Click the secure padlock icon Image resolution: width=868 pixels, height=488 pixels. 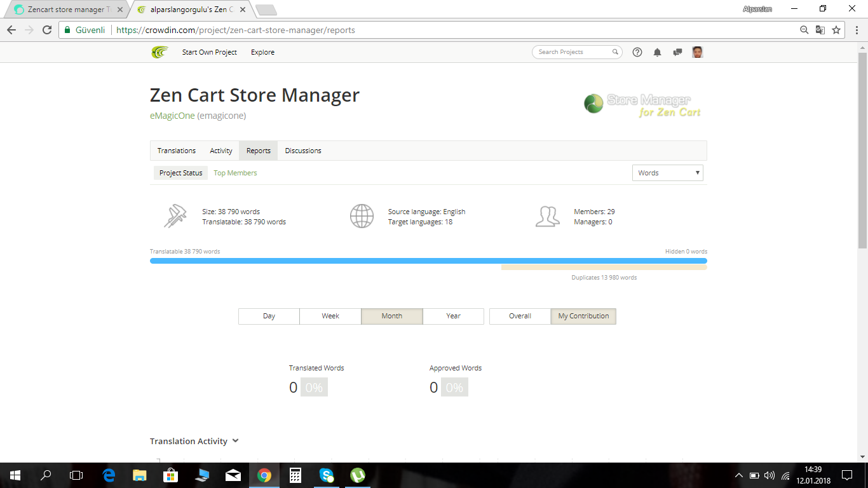pyautogui.click(x=67, y=30)
